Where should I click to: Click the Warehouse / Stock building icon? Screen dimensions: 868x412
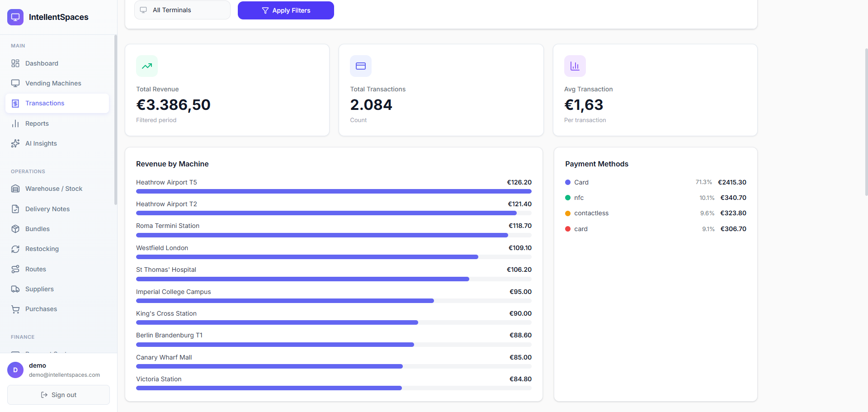[15, 189]
